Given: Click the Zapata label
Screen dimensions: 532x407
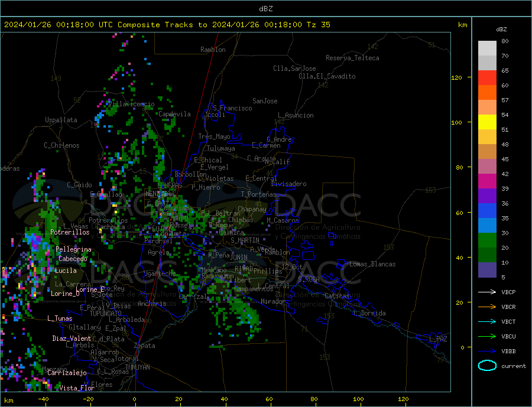Looking at the screenshot, I should 145,346.
